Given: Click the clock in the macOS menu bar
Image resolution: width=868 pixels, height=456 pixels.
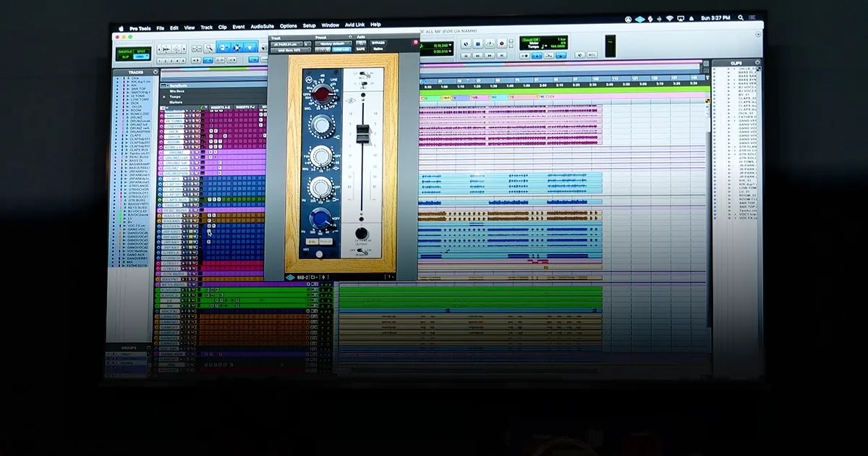Looking at the screenshot, I should [716, 17].
